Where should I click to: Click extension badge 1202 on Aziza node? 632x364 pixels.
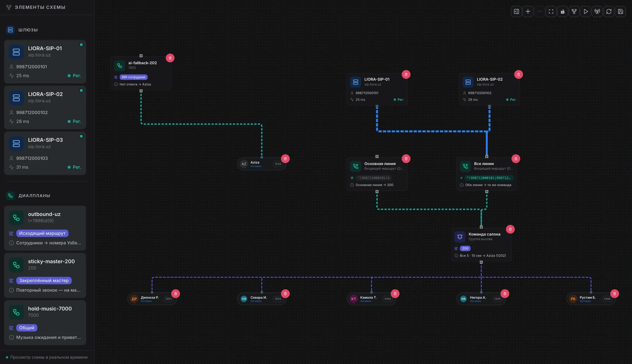click(x=278, y=164)
